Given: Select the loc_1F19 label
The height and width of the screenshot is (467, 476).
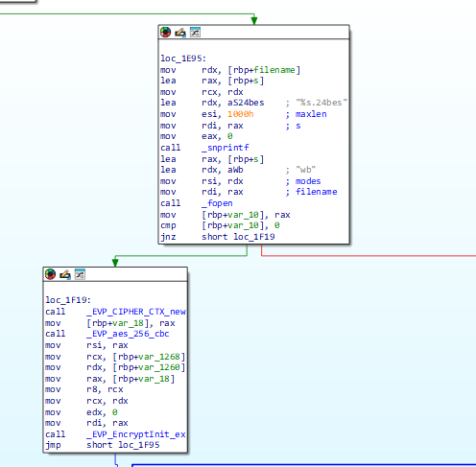Looking at the screenshot, I should (68, 300).
